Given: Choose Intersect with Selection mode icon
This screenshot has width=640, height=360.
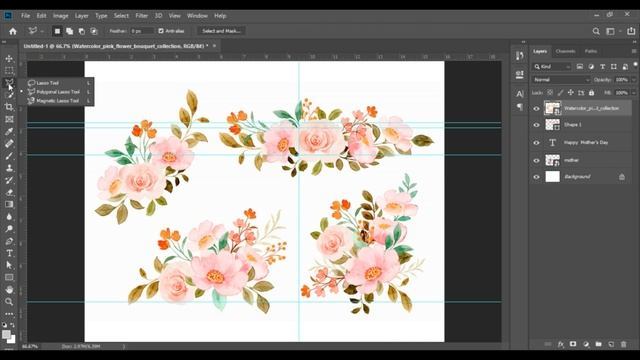Looking at the screenshot, I should (x=94, y=31).
